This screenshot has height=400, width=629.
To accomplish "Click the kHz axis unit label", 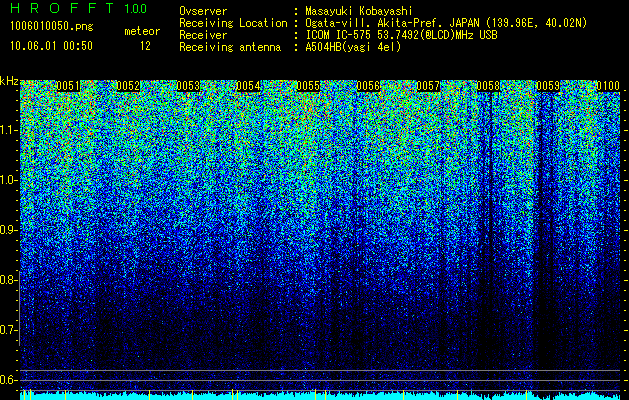I will pos(9,81).
